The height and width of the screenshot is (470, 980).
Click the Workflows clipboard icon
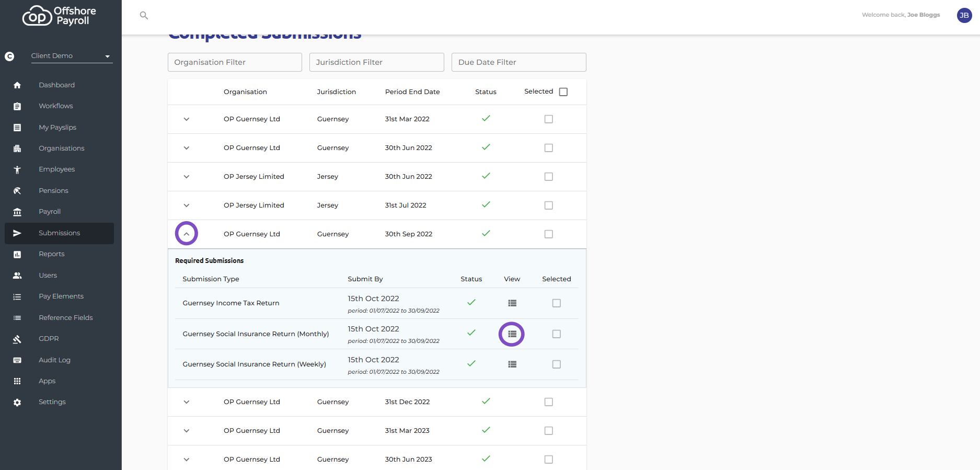(17, 106)
